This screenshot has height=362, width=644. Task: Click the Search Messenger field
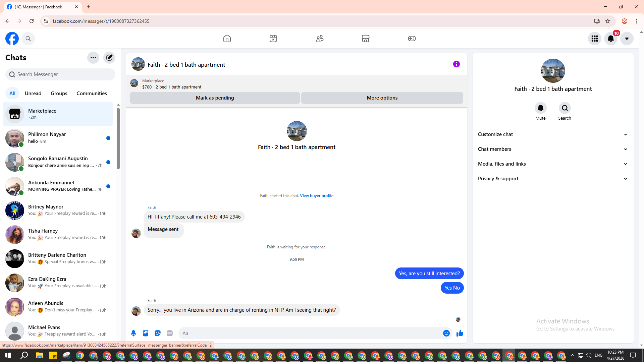(x=60, y=74)
